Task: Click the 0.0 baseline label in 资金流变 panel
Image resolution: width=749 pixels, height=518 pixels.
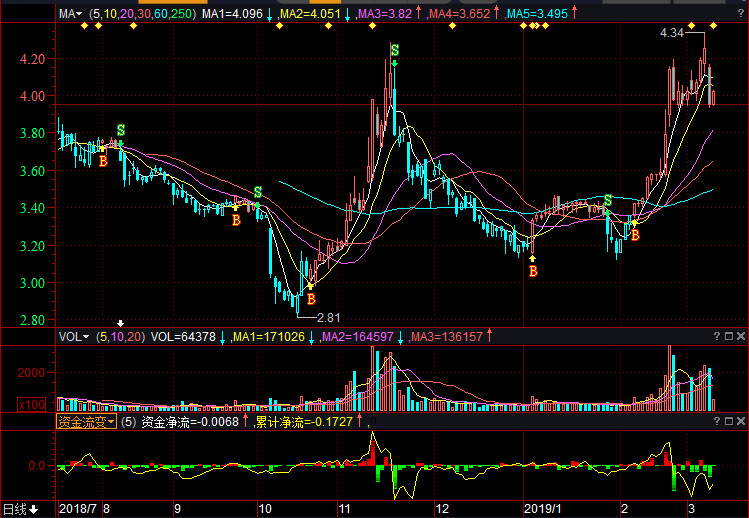Action: point(37,465)
